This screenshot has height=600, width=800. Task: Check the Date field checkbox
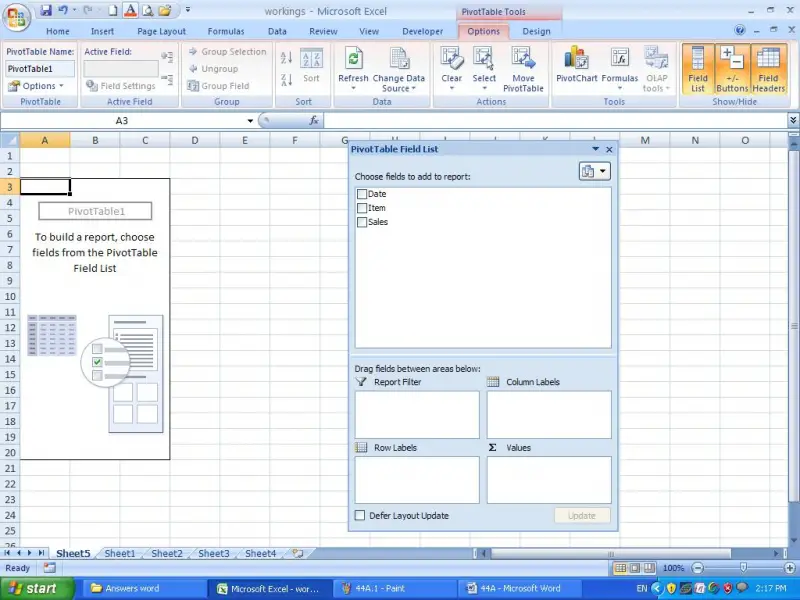point(362,194)
